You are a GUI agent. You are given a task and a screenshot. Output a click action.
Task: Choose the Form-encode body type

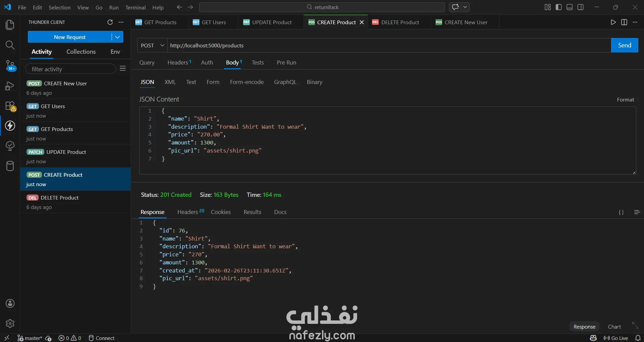coord(247,82)
